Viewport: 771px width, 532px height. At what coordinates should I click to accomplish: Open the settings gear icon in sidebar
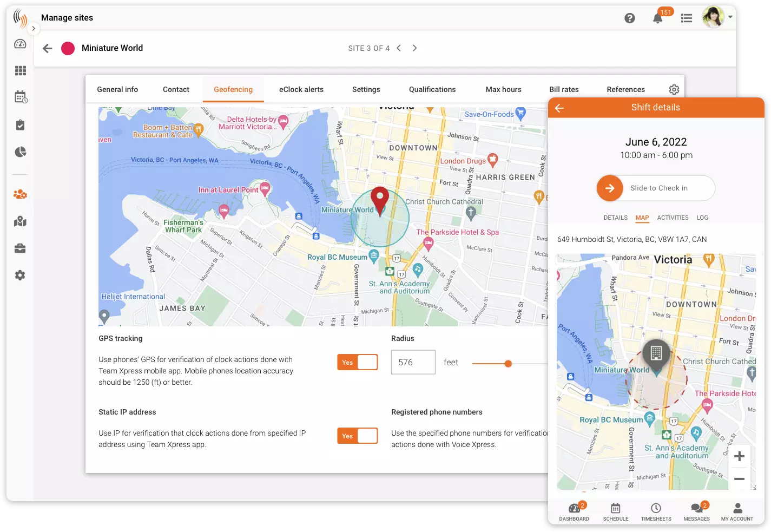click(x=20, y=275)
